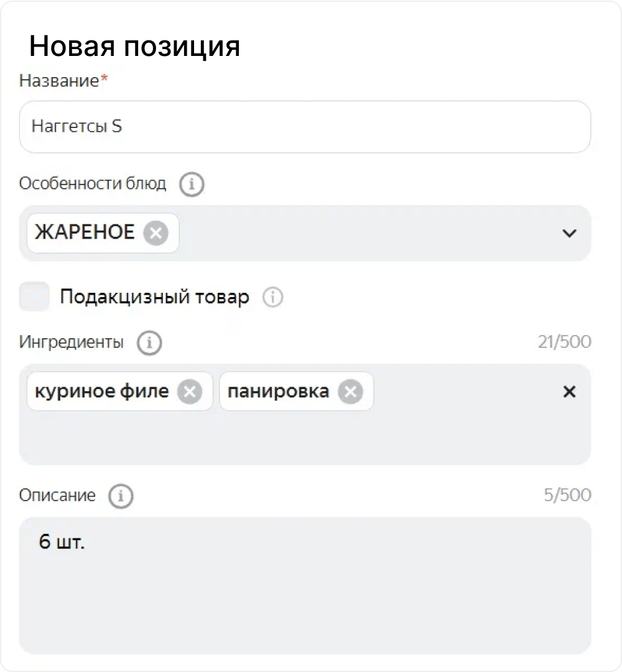Click the Новая позиция heading
Screen dimensions: 622x672
pyautogui.click(x=134, y=46)
